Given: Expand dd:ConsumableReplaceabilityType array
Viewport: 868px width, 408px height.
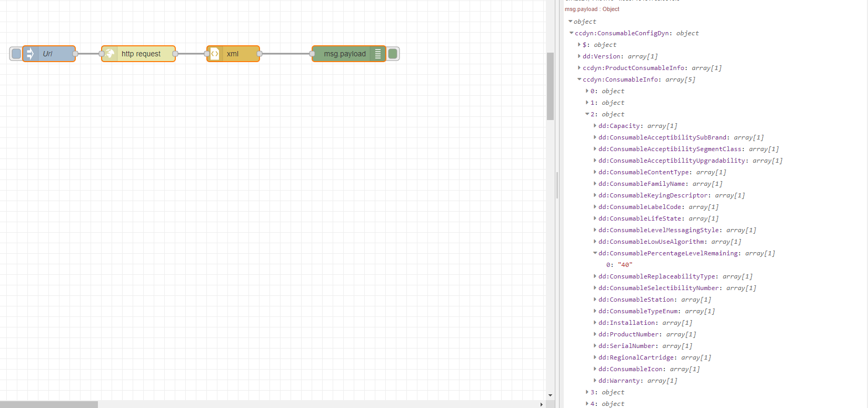Looking at the screenshot, I should click(x=595, y=276).
